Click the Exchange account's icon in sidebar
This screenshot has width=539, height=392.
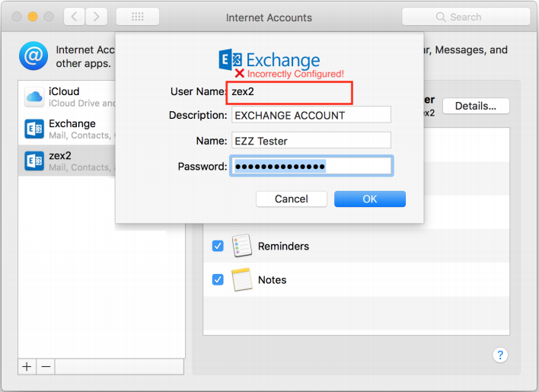pyautogui.click(x=34, y=129)
